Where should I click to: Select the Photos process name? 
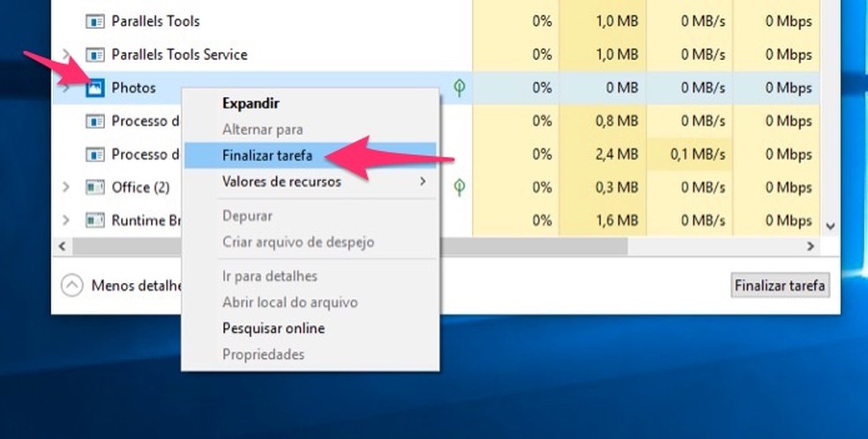(x=133, y=88)
